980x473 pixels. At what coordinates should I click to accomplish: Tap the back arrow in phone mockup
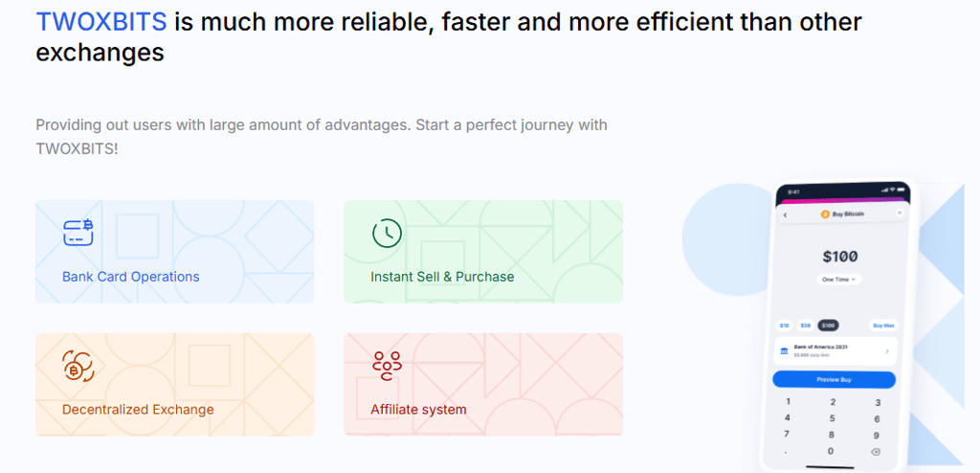click(x=785, y=214)
